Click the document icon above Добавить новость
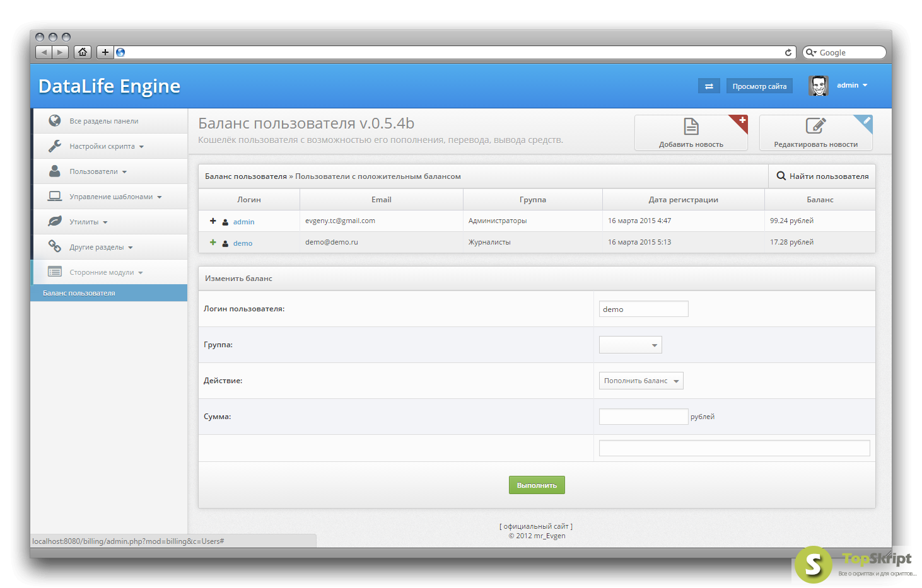922x588 pixels. (x=691, y=127)
